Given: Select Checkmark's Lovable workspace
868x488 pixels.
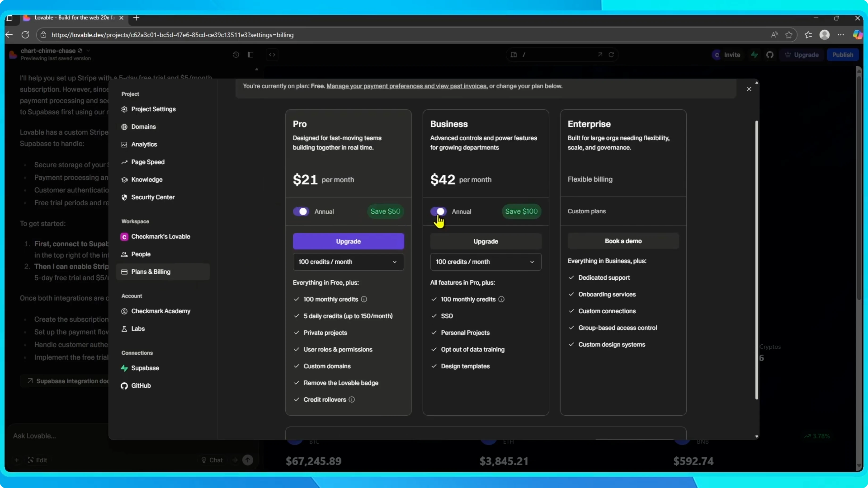Looking at the screenshot, I should point(163,236).
